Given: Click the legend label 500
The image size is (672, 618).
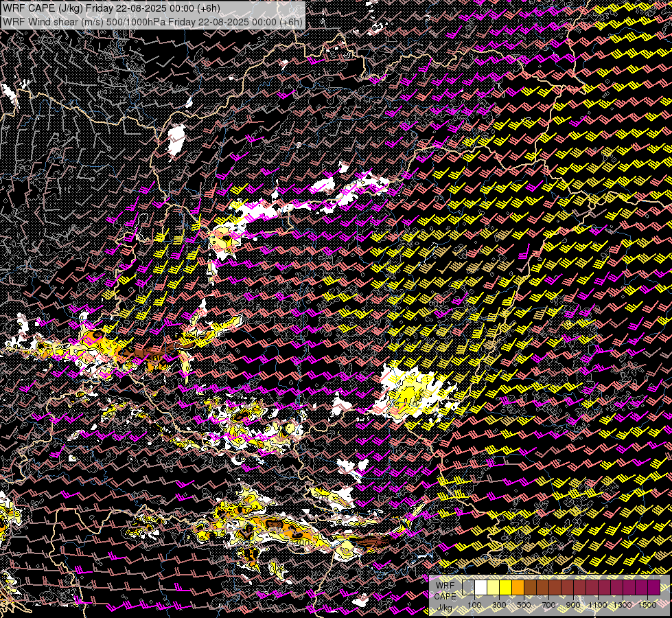Looking at the screenshot, I should point(524,605).
